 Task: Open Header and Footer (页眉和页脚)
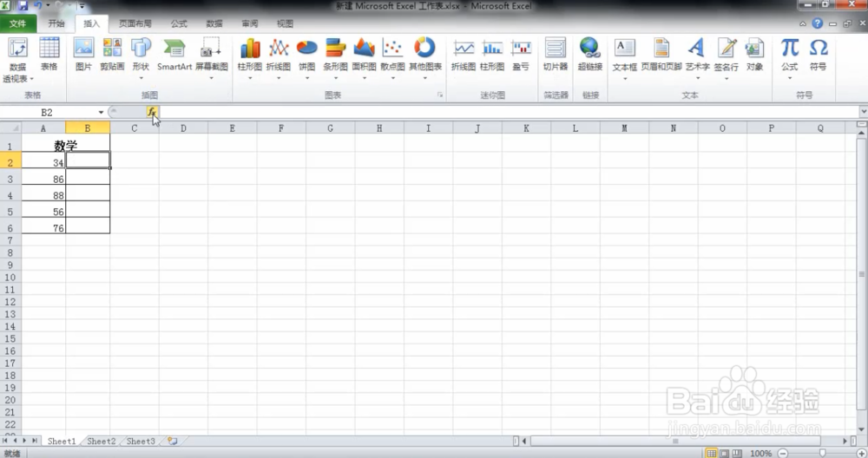point(661,56)
